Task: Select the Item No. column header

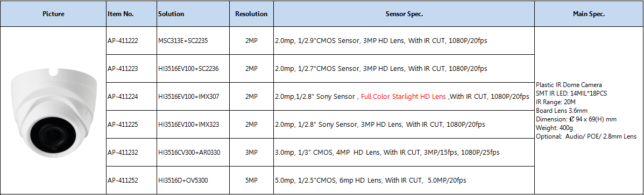Action: [131, 13]
